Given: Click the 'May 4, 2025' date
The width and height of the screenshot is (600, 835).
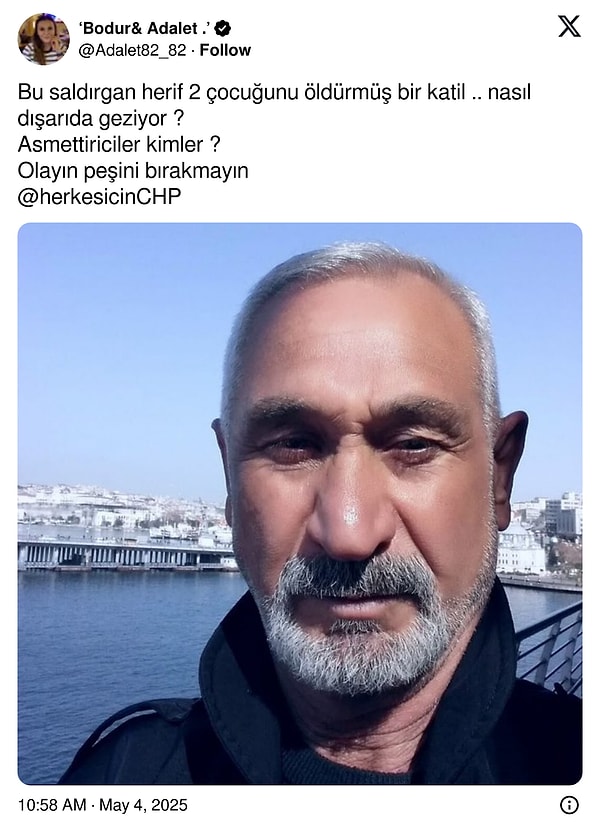Looking at the screenshot, I should (143, 805).
